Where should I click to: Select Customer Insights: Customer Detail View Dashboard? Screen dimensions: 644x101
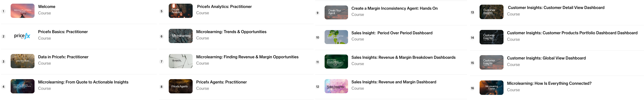[556, 8]
